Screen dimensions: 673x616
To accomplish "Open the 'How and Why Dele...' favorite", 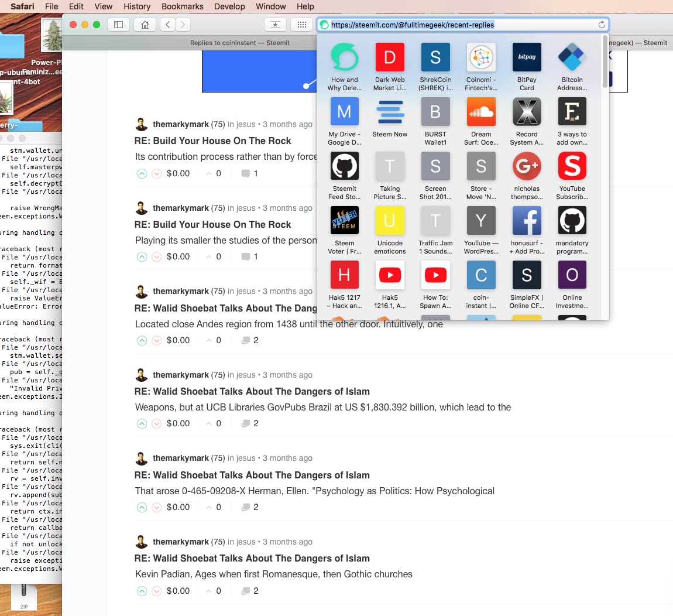I will pyautogui.click(x=344, y=67).
